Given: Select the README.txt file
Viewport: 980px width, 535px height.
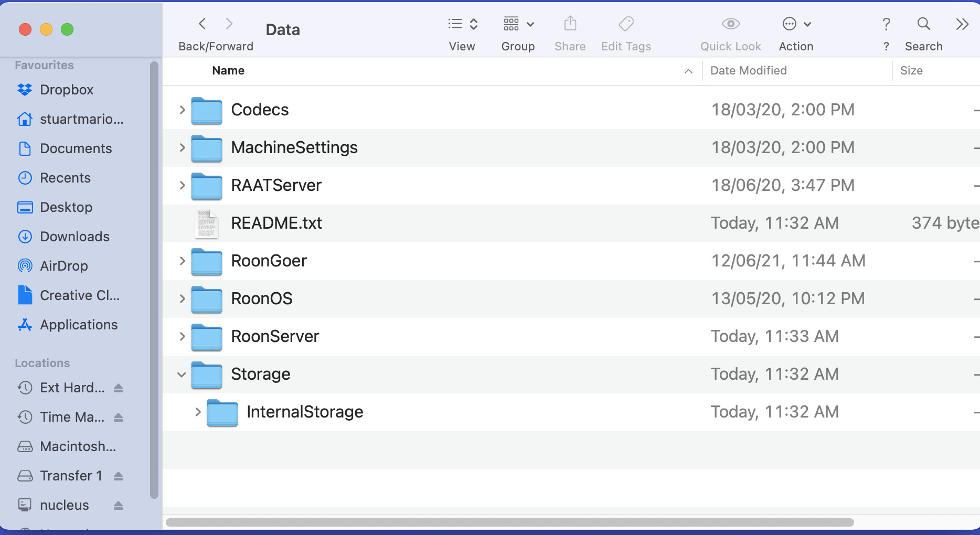Looking at the screenshot, I should point(571,223).
